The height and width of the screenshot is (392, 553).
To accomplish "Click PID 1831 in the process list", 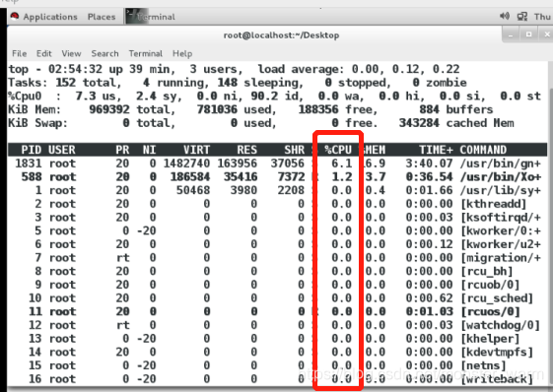I will [29, 163].
